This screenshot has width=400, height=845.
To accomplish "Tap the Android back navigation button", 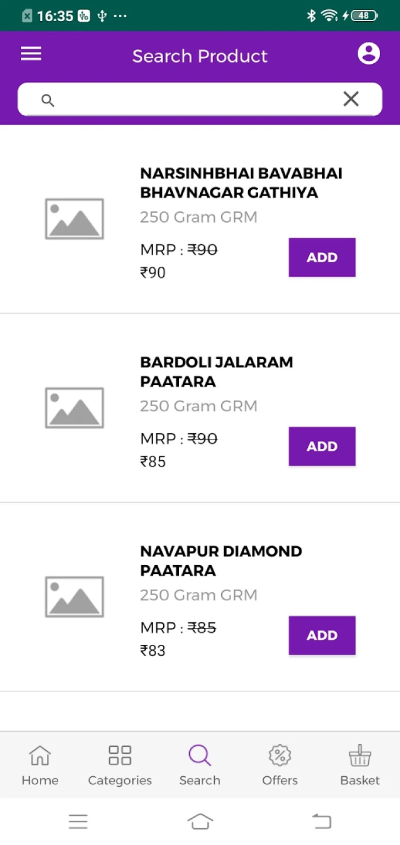I will point(321,822).
